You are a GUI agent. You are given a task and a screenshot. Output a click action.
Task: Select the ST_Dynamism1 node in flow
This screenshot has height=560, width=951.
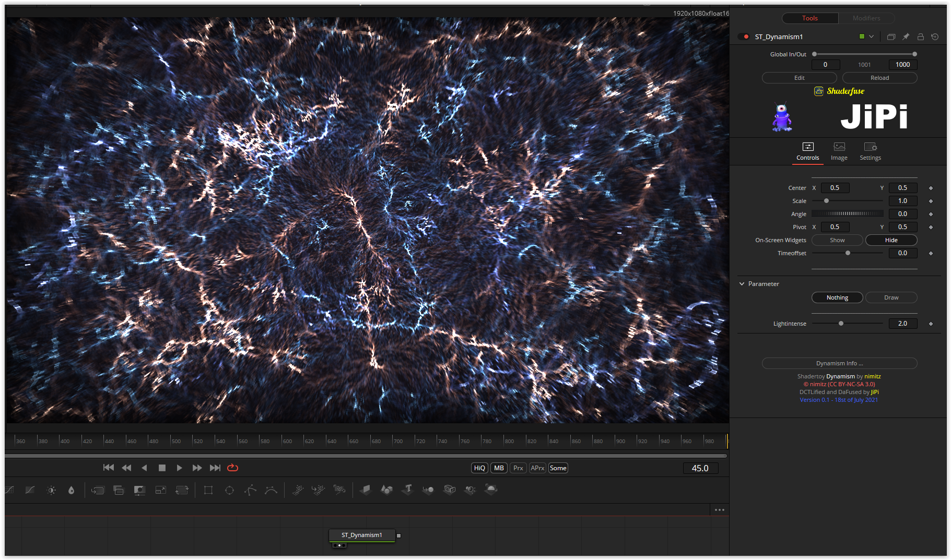(362, 535)
